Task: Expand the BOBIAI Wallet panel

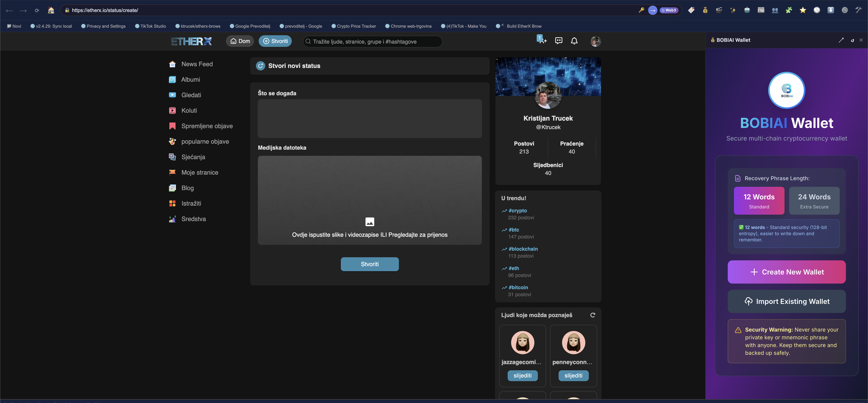Action: [841, 40]
